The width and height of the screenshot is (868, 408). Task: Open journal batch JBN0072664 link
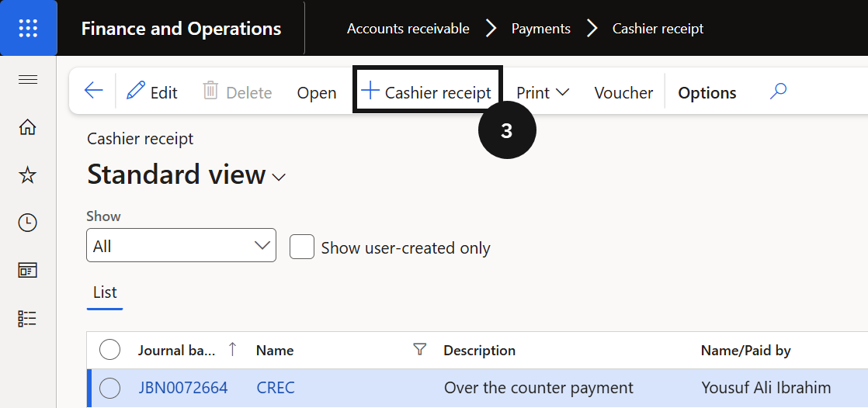[x=182, y=388]
